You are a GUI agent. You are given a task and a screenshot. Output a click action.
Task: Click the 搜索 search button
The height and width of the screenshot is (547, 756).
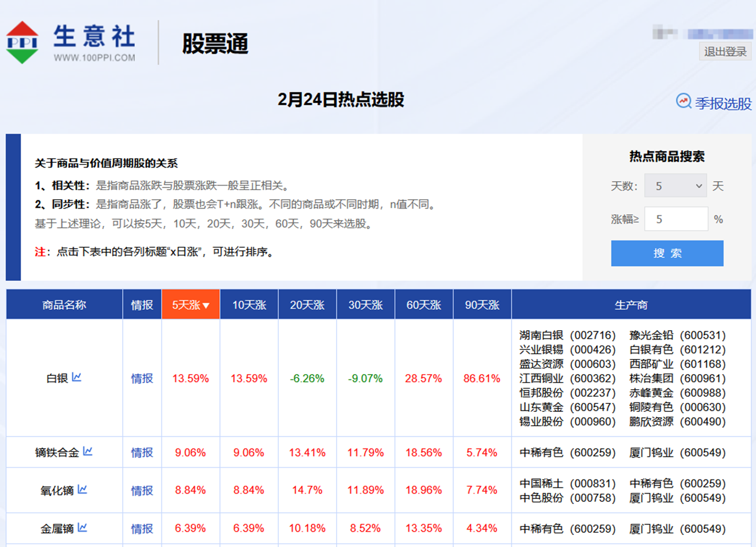point(667,253)
